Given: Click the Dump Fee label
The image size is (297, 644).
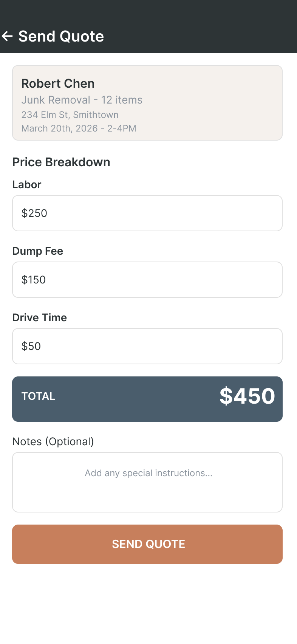Looking at the screenshot, I should tap(38, 251).
